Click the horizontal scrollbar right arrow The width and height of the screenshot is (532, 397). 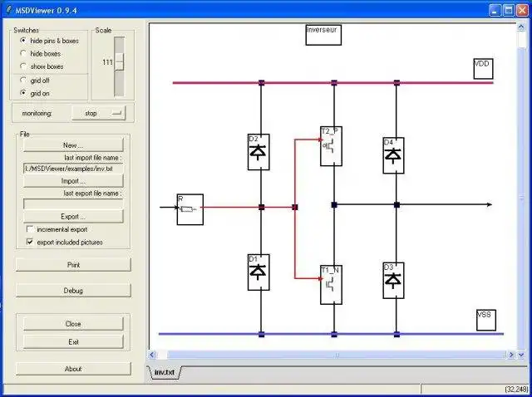511,355
